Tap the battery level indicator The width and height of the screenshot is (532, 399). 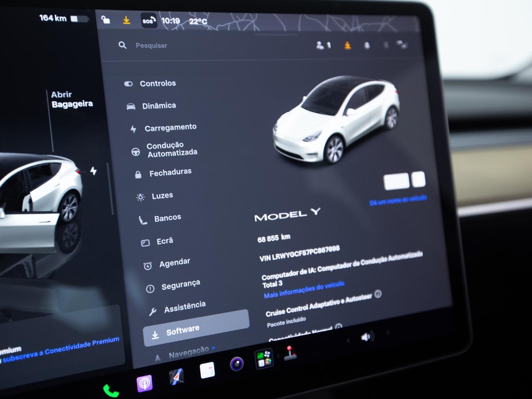tap(80, 19)
